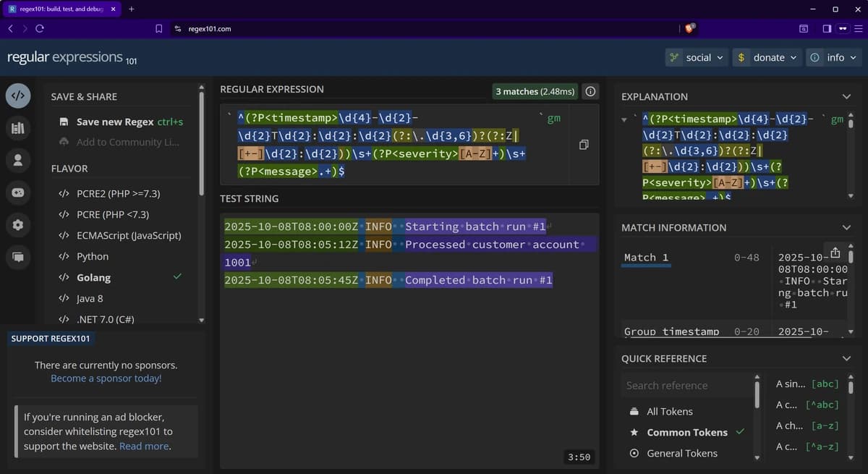
Task: Open the browser hamburger menu
Action: 859,28
